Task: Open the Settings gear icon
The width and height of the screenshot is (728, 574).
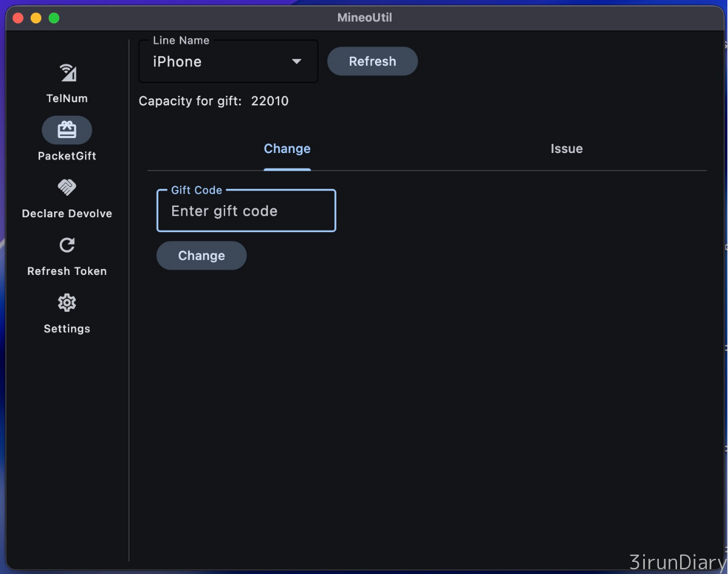Action: click(67, 303)
